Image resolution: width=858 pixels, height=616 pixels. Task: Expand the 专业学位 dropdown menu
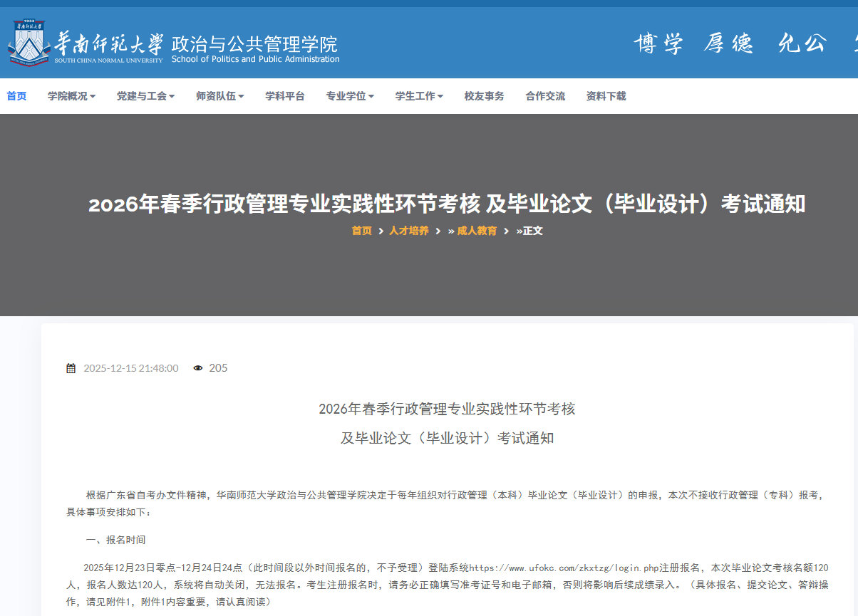click(x=349, y=96)
